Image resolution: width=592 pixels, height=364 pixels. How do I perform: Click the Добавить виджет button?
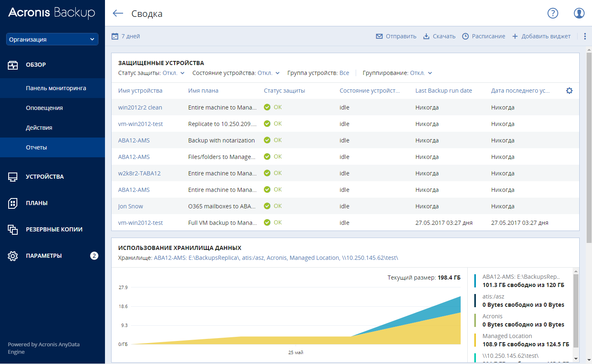(x=541, y=36)
